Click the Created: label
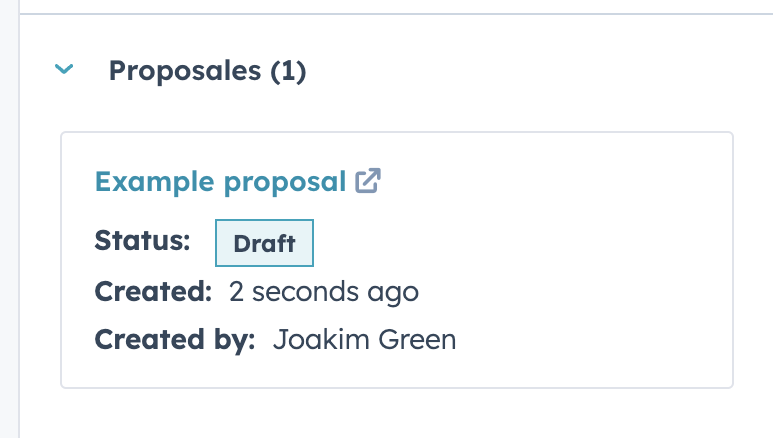This screenshot has height=438, width=780. [153, 292]
